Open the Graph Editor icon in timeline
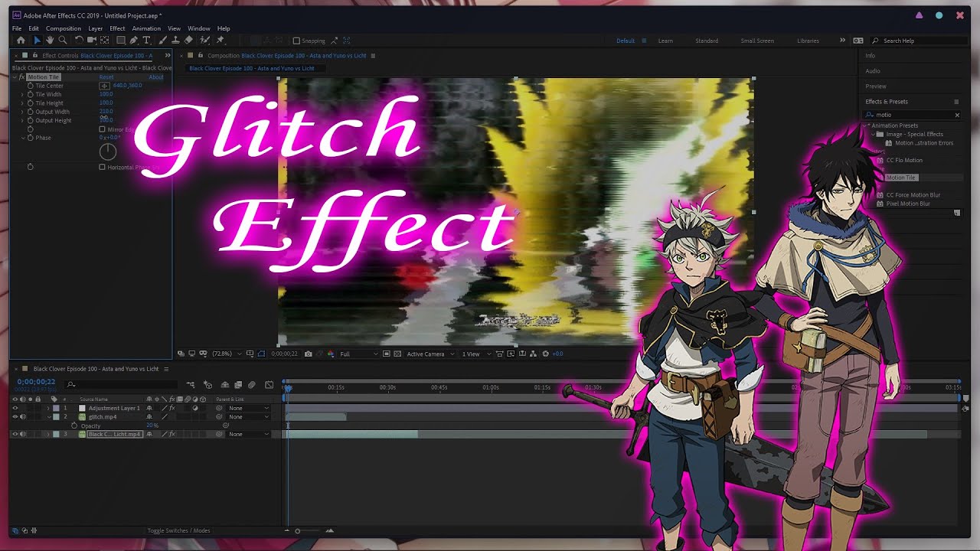 point(269,385)
